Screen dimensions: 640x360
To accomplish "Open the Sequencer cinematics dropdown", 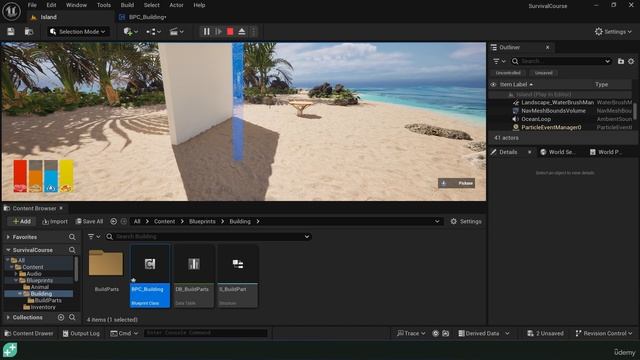I will tap(177, 31).
